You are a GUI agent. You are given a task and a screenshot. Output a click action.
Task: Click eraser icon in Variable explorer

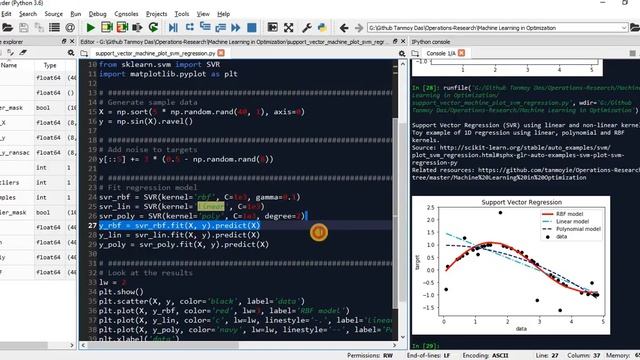[23, 53]
